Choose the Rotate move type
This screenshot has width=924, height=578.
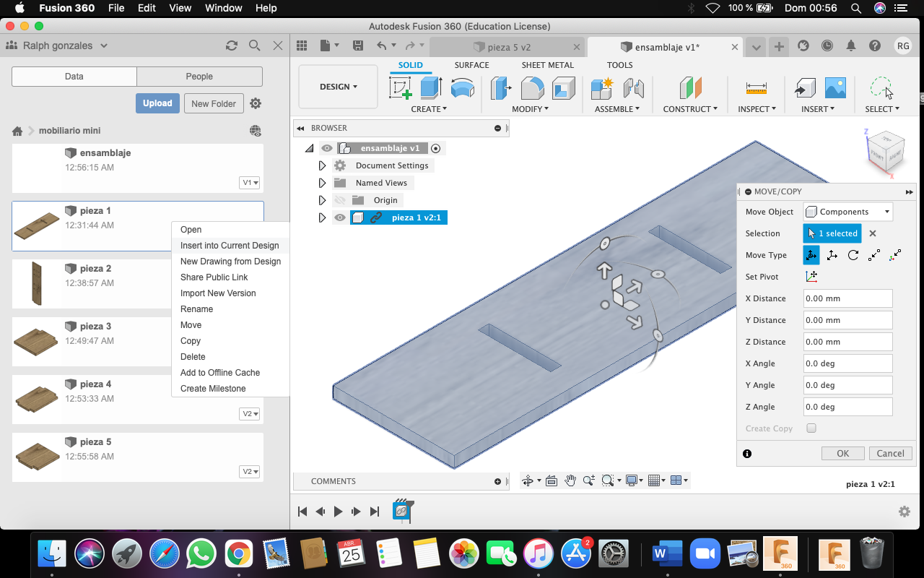(x=853, y=255)
